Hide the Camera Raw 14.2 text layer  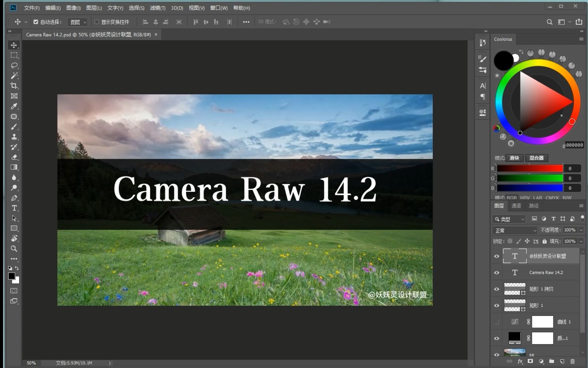[496, 272]
